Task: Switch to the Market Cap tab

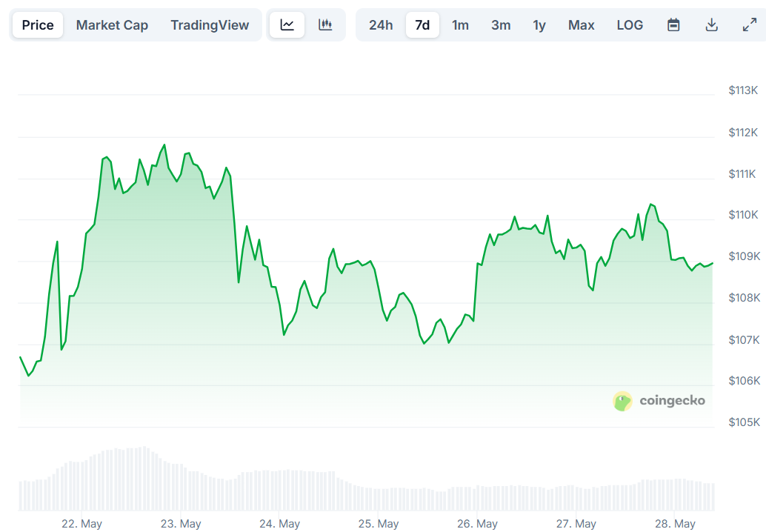Action: [112, 25]
